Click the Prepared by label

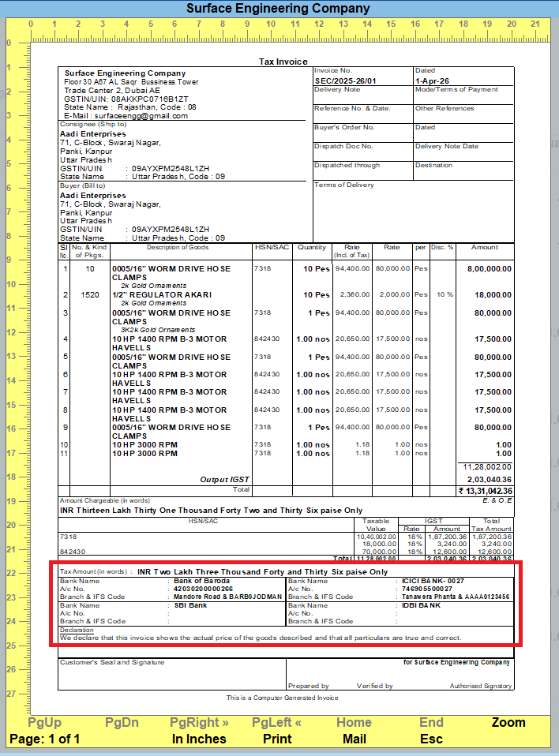(308, 686)
